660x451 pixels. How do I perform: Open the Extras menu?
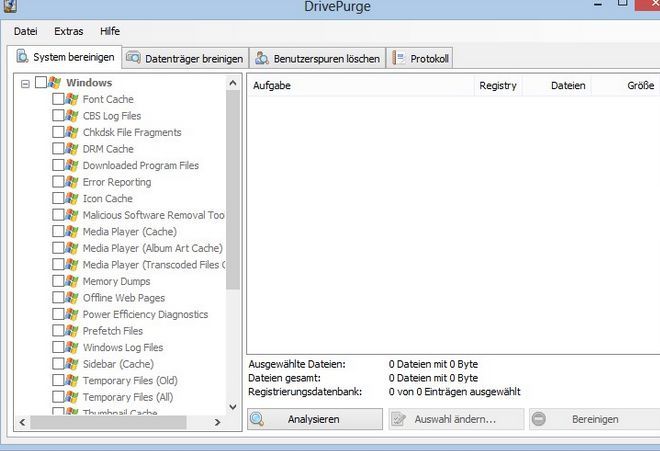pyautogui.click(x=69, y=31)
